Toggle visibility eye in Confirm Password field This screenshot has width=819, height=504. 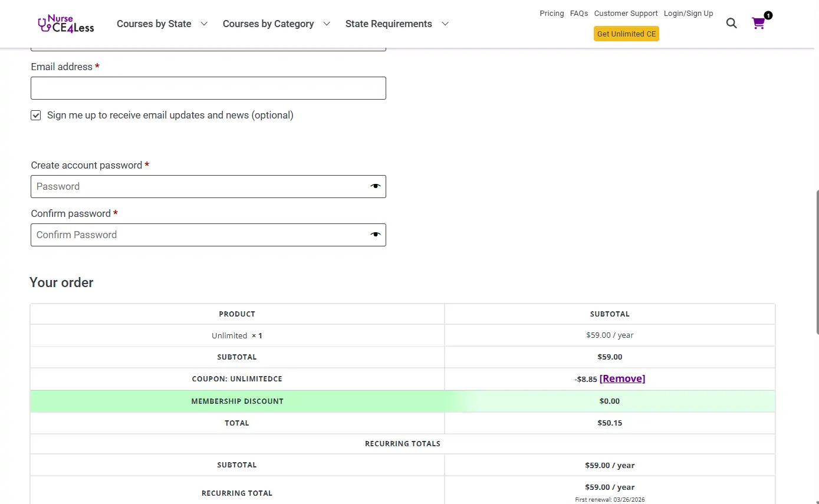coord(376,235)
